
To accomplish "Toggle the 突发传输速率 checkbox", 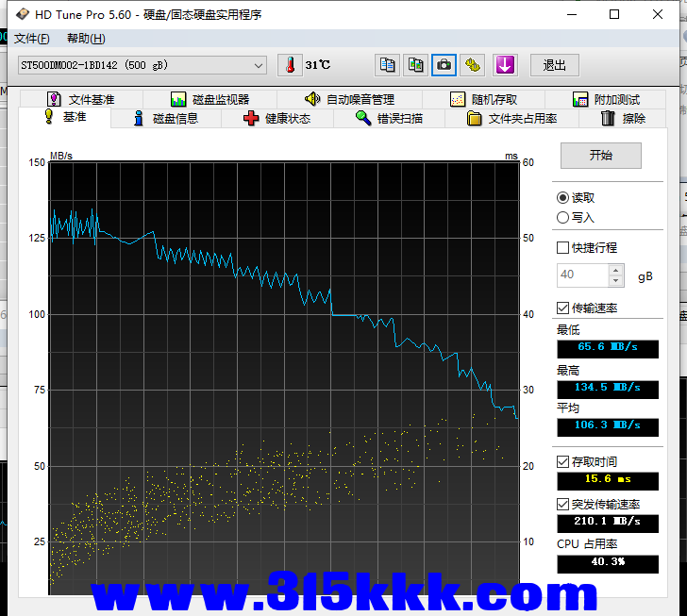I will [563, 504].
